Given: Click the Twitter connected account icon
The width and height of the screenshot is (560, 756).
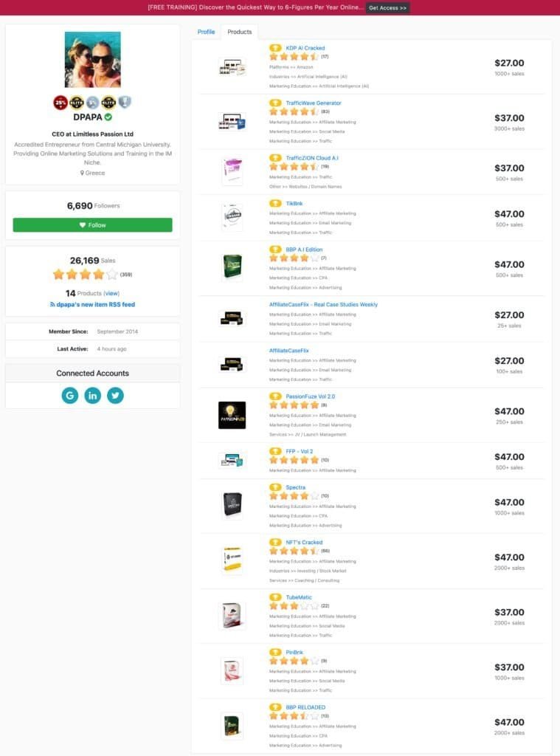Looking at the screenshot, I should (x=115, y=396).
